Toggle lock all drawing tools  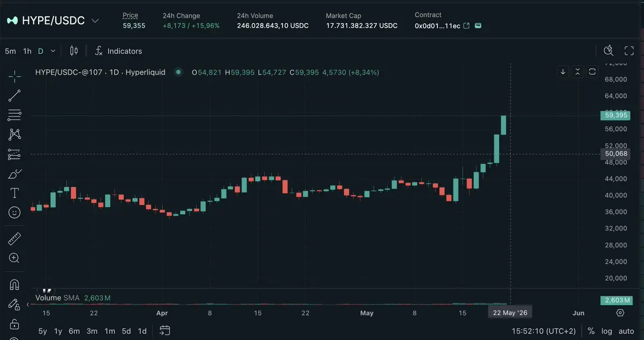14,324
